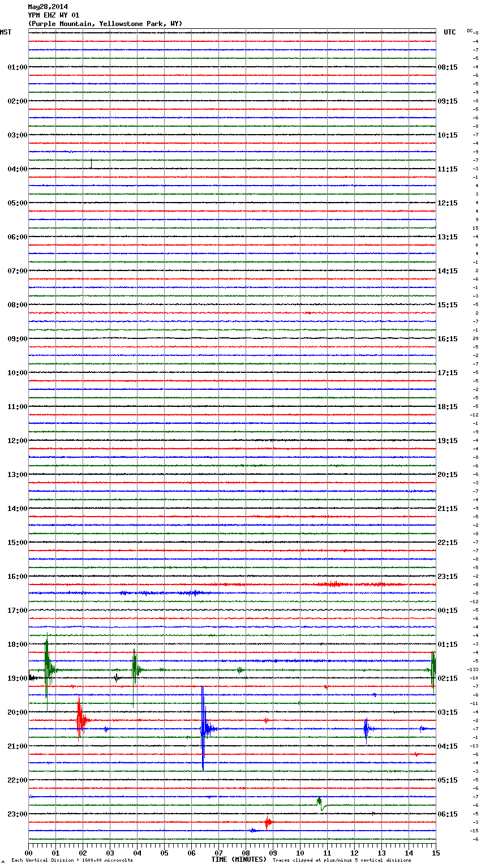The width and height of the screenshot is (481, 868).
Task: Select the '04:00' MST hour label
Action: point(18,169)
